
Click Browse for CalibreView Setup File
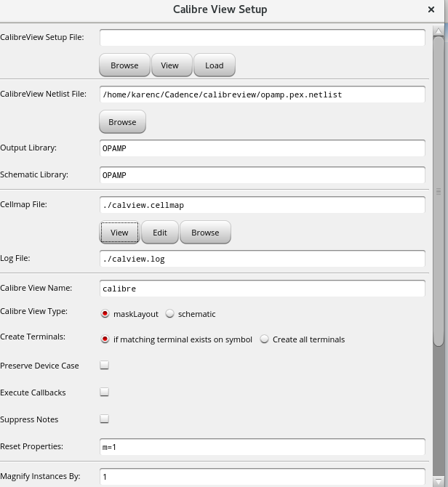pyautogui.click(x=124, y=65)
